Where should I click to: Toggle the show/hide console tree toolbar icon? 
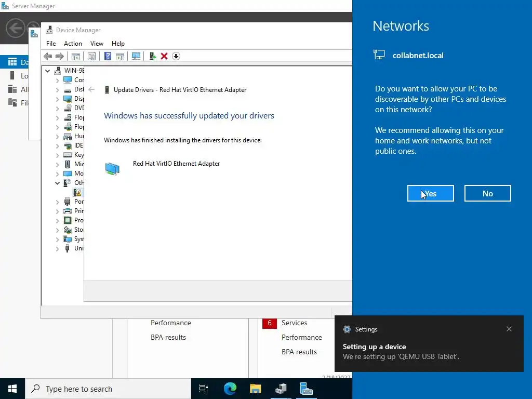(x=76, y=56)
